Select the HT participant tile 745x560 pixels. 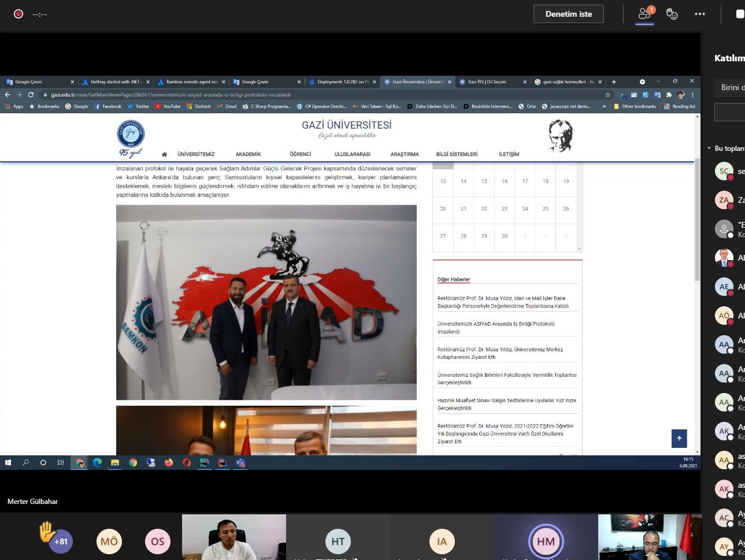click(x=338, y=542)
